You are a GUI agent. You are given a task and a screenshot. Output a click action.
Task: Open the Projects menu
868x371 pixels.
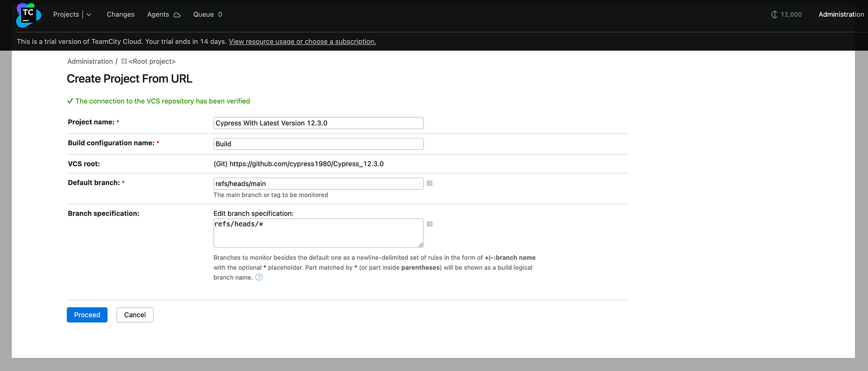pyautogui.click(x=66, y=15)
